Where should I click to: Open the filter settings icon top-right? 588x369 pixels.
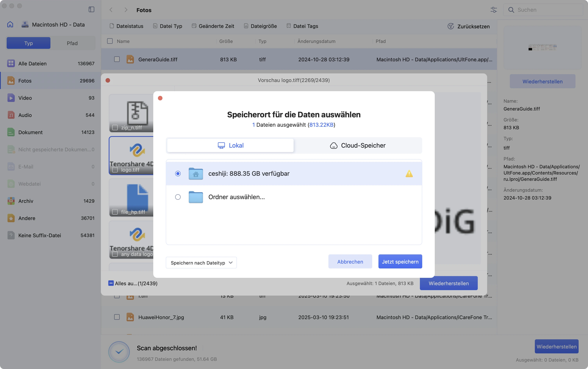(x=494, y=10)
